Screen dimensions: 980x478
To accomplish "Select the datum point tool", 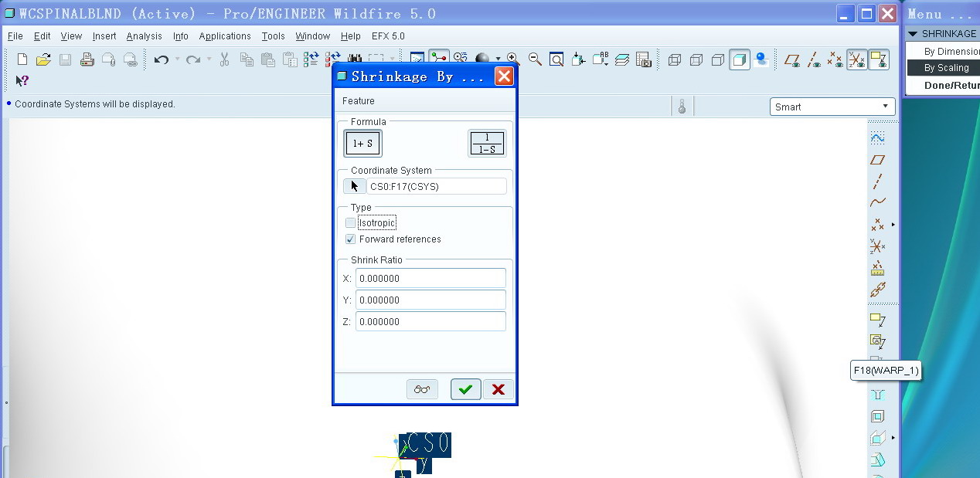I will pos(877,225).
